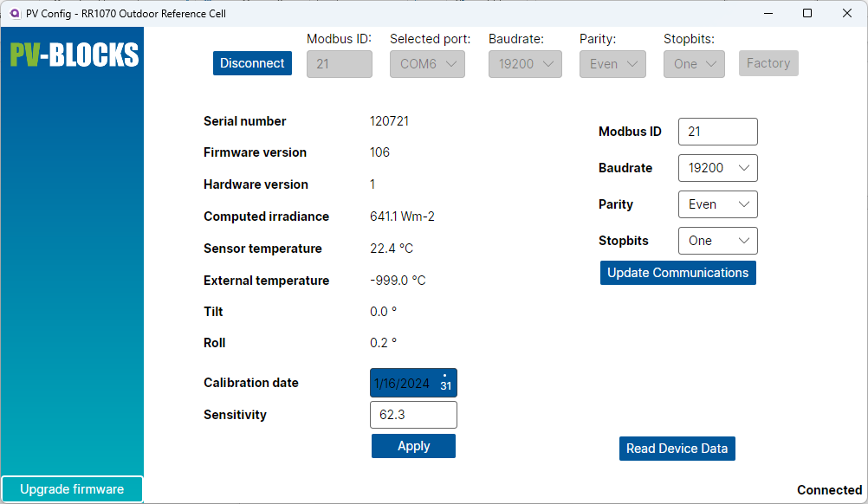
Task: Click the Serial number label
Action: [x=244, y=121]
